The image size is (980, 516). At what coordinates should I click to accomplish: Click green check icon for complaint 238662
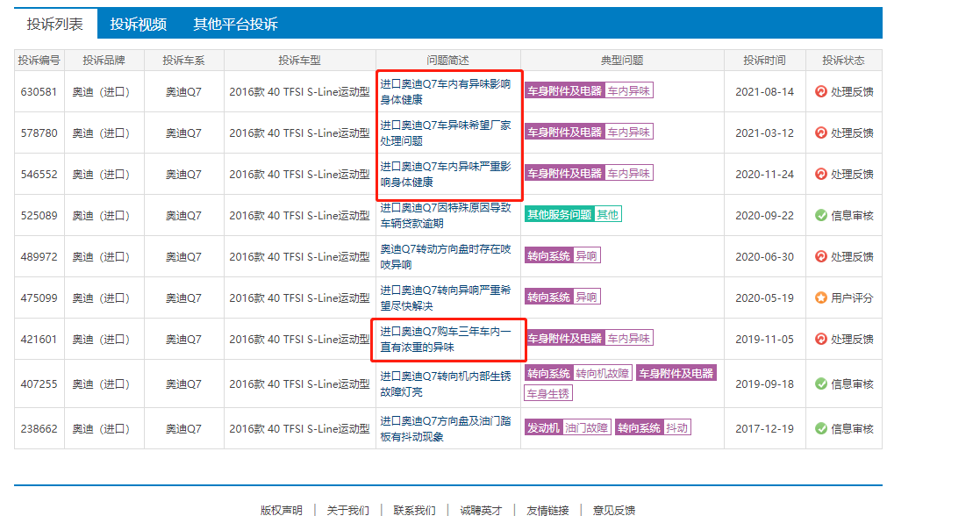tap(820, 428)
